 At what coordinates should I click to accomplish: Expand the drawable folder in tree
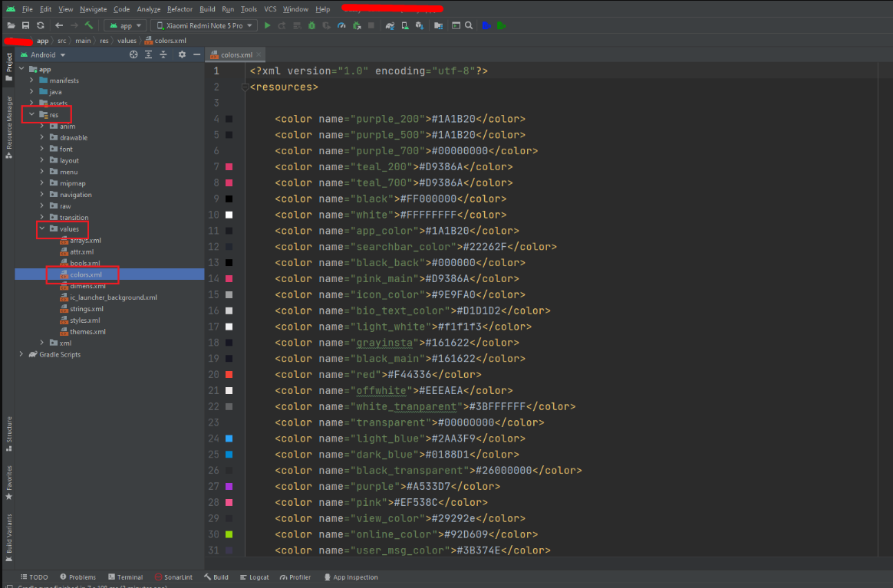click(42, 138)
